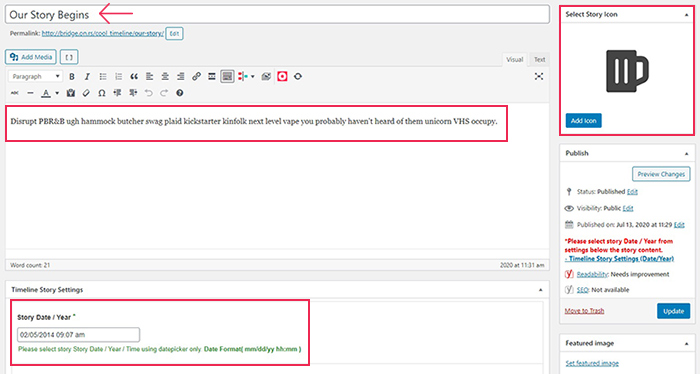Toggle bold formatting in the editor toolbar
The width and height of the screenshot is (700, 374).
pyautogui.click(x=72, y=77)
